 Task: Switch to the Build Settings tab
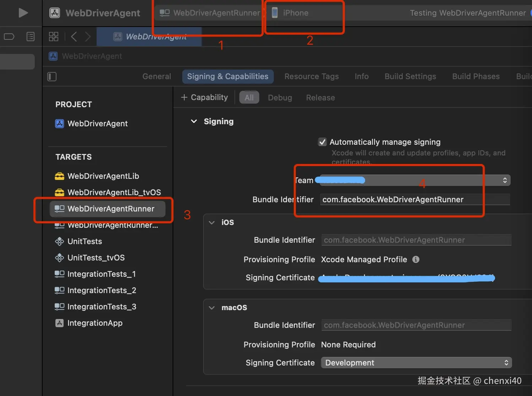click(410, 76)
